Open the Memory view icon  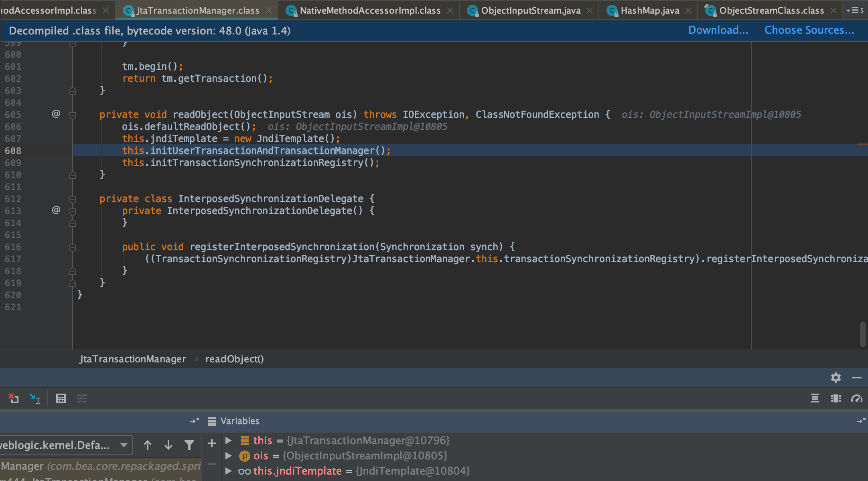click(836, 399)
